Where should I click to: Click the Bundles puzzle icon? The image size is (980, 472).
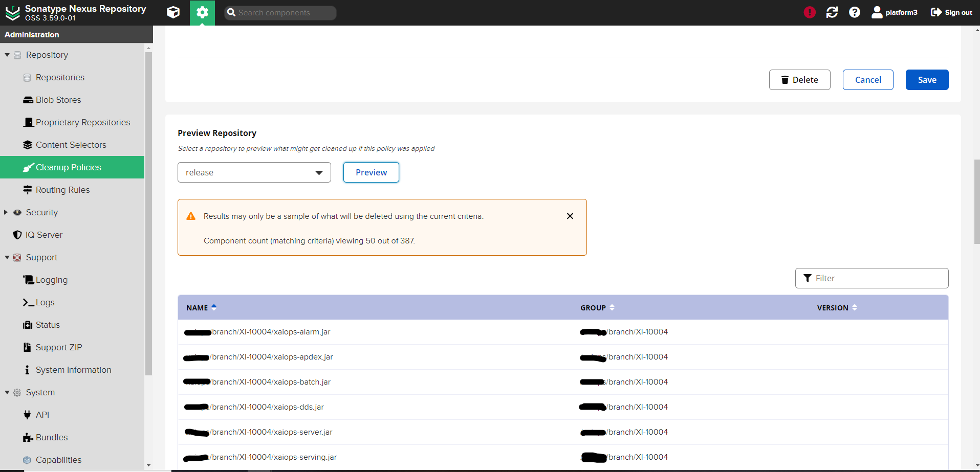coord(28,437)
